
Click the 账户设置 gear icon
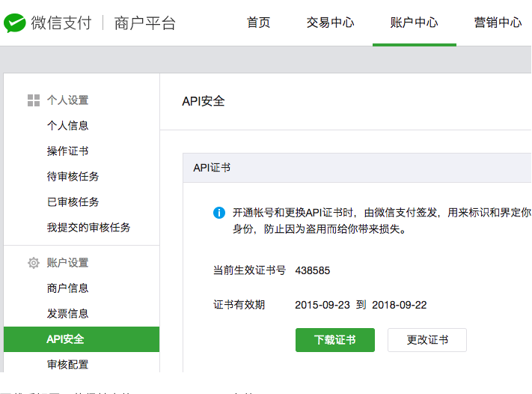33,263
